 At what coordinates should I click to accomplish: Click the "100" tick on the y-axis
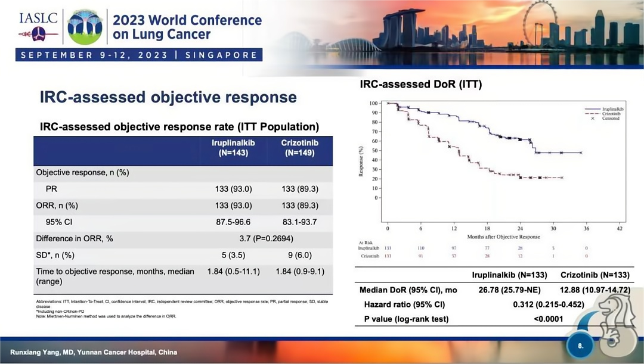pyautogui.click(x=373, y=104)
